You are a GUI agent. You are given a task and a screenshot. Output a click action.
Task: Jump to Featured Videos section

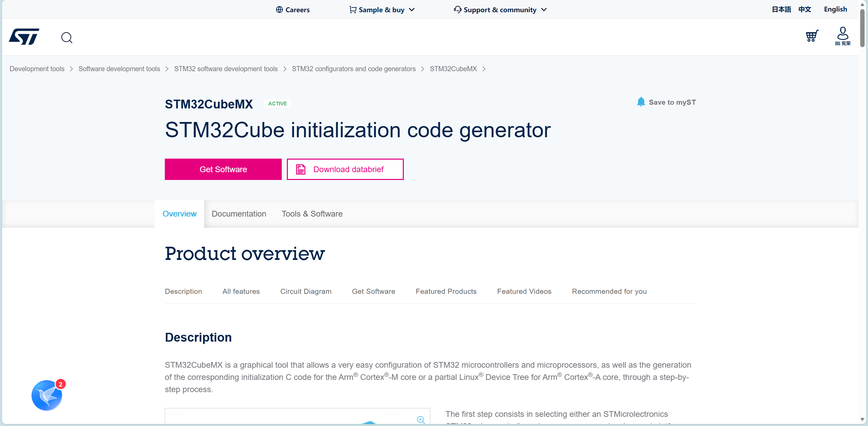524,291
